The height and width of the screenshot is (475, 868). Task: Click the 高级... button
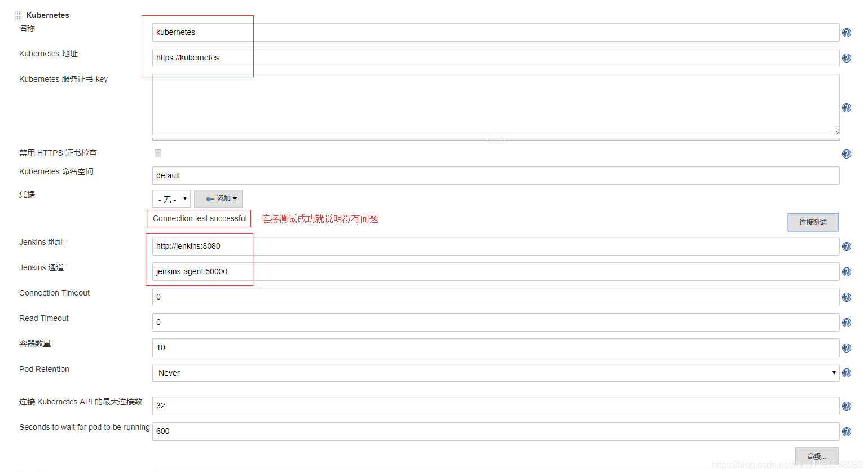click(x=817, y=456)
